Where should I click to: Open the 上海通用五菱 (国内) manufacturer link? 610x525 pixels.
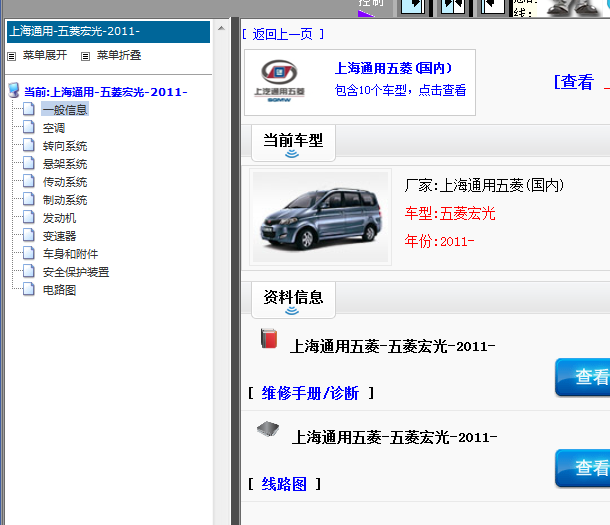(393, 68)
